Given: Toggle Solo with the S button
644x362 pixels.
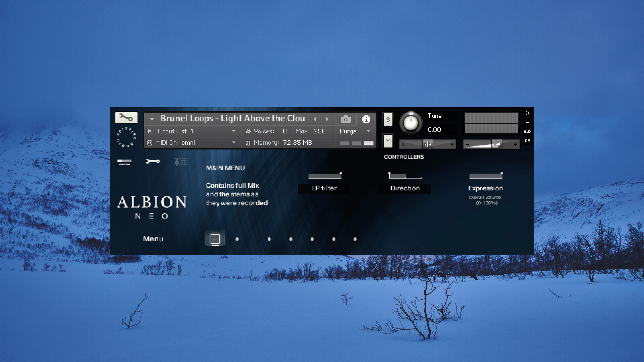Looking at the screenshot, I should coord(388,120).
